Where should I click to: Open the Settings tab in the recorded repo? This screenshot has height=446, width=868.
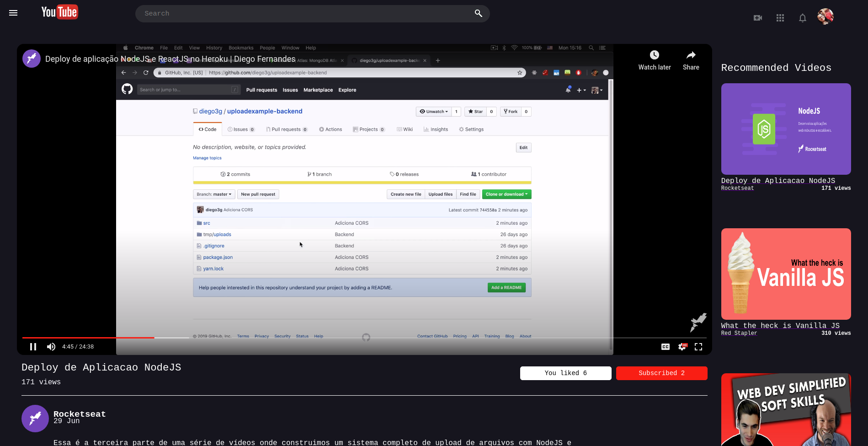tap(471, 129)
